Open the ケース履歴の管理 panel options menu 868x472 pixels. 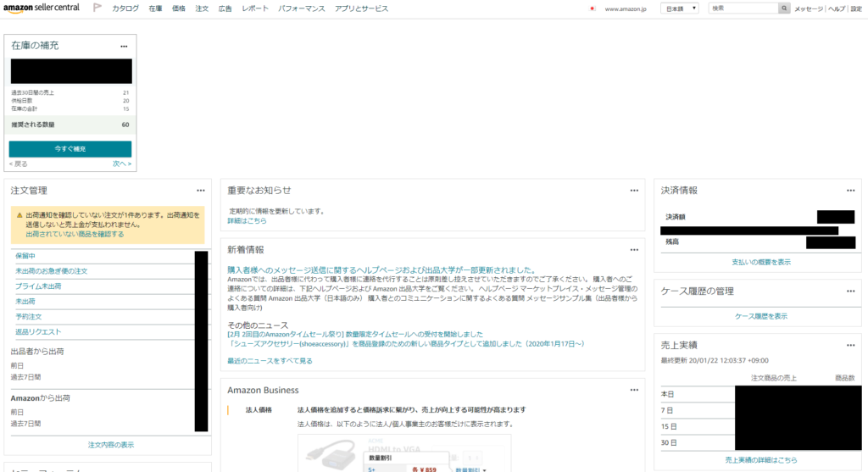[x=850, y=292]
